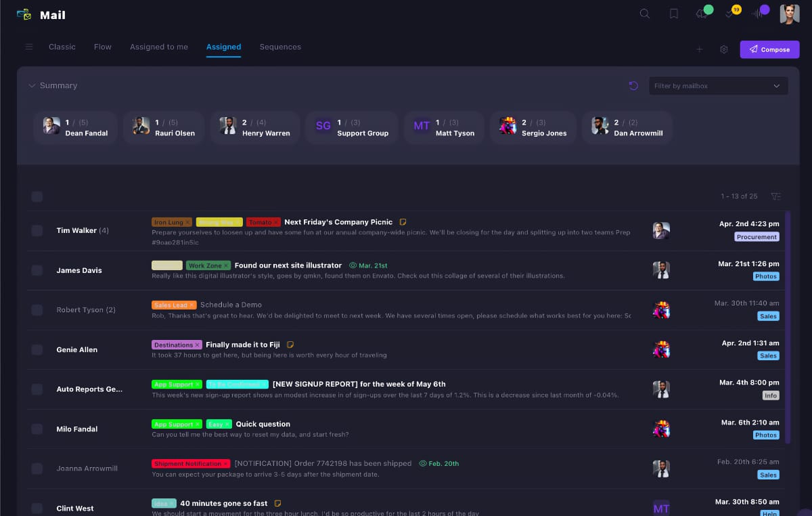Screen dimensions: 812x516
Task: Click the refresh summary icon
Action: 633,85
